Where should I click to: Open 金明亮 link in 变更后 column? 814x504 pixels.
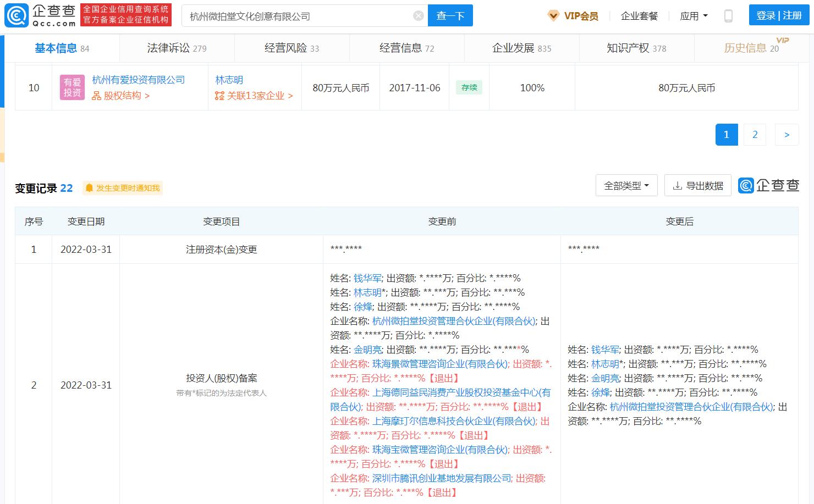[x=605, y=378]
